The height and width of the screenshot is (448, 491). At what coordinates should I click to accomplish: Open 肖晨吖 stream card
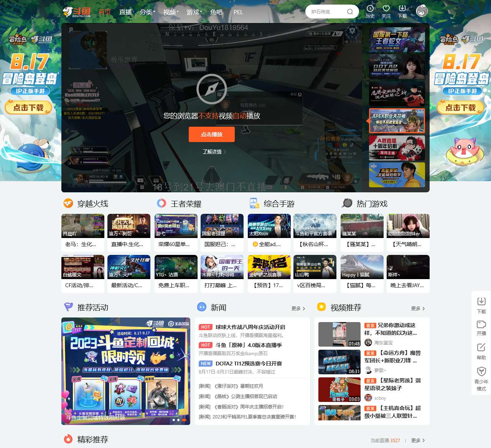[x=83, y=233]
